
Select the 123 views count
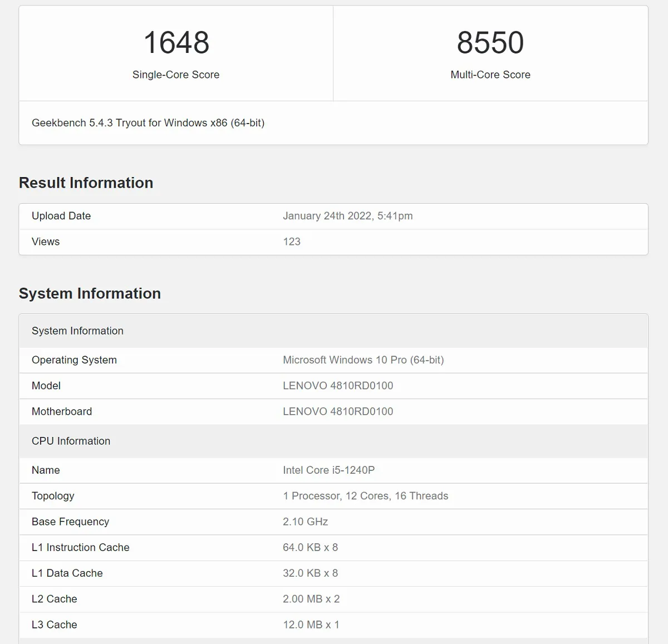(292, 242)
